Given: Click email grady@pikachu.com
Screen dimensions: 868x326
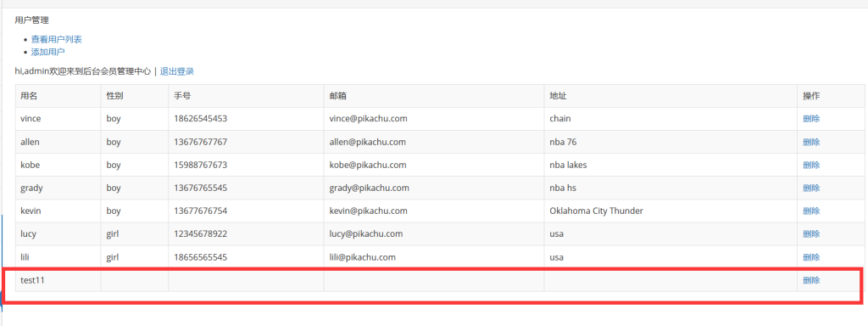Looking at the screenshot, I should click(x=369, y=188).
